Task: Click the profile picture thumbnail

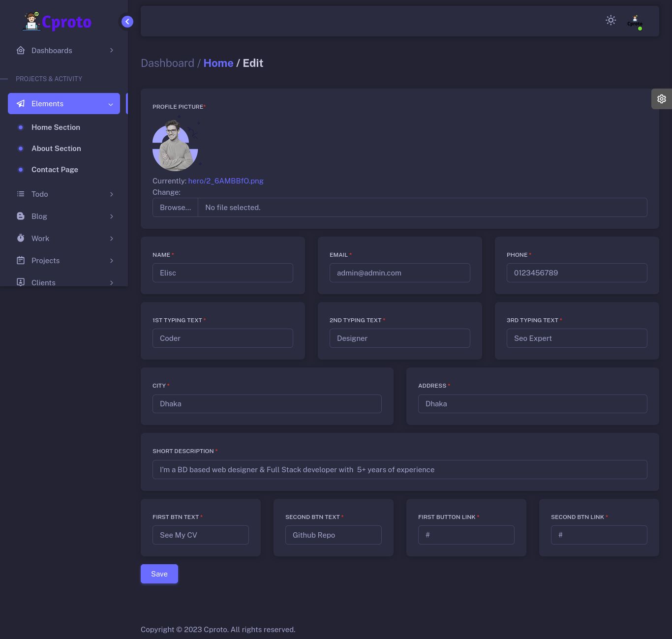Action: (177, 143)
